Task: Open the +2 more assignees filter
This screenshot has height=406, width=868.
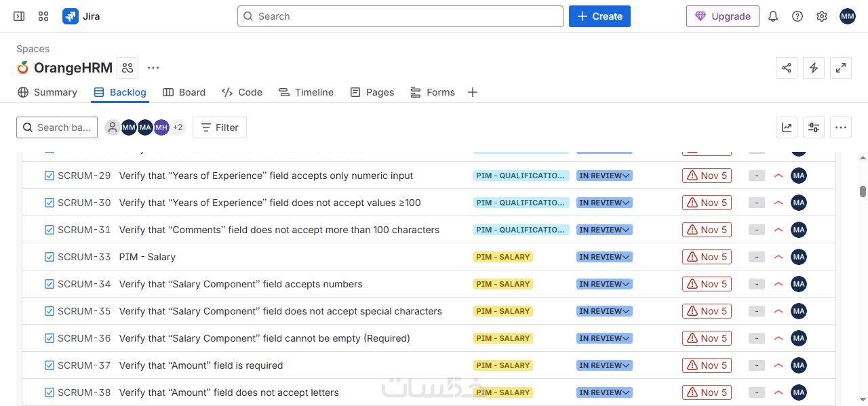Action: tap(178, 127)
